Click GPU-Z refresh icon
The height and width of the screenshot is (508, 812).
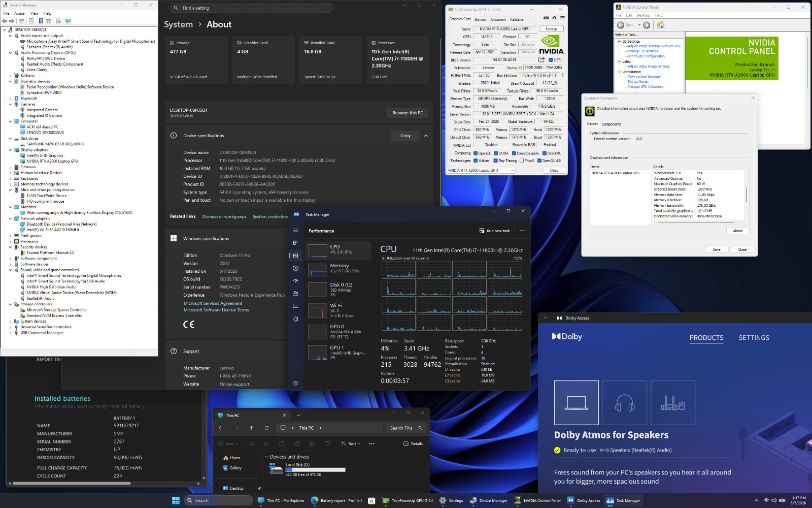click(554, 18)
